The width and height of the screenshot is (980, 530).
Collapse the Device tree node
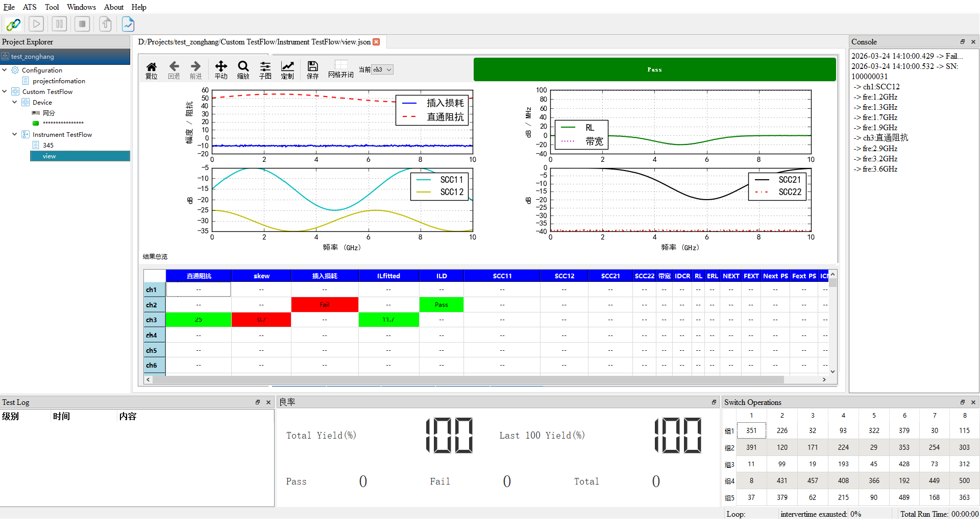[x=15, y=102]
